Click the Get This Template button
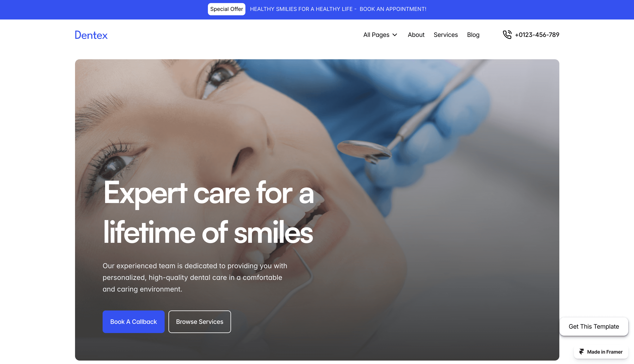 click(594, 326)
